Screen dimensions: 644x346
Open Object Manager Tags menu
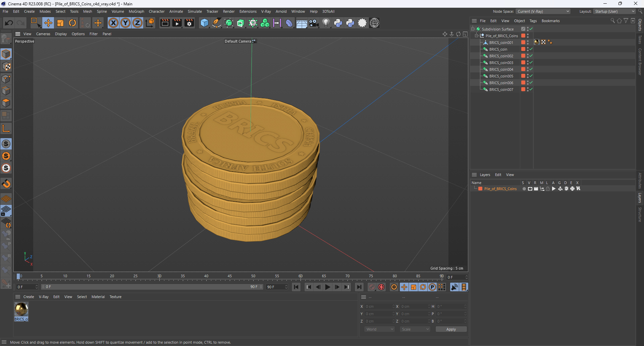pyautogui.click(x=533, y=21)
